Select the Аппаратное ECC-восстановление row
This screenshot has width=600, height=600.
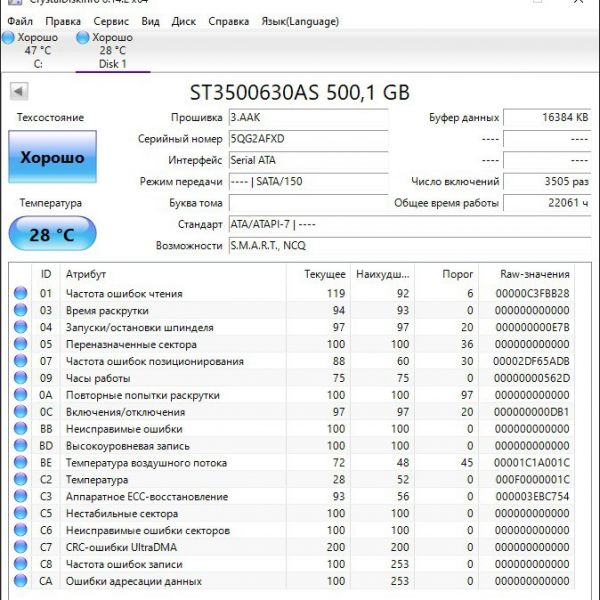(292, 496)
